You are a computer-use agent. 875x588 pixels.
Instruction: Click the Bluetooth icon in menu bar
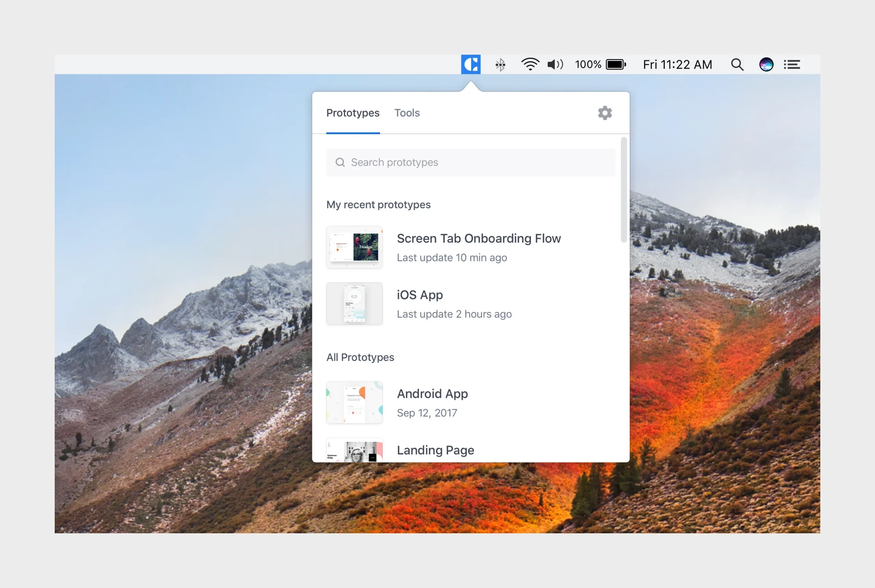(x=500, y=65)
